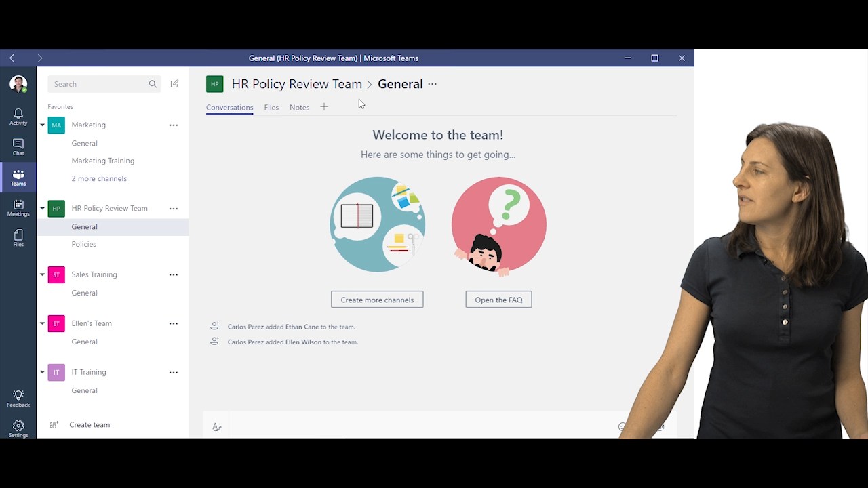Click the MA Marketing team avatar
The height and width of the screenshot is (488, 868).
pos(56,125)
